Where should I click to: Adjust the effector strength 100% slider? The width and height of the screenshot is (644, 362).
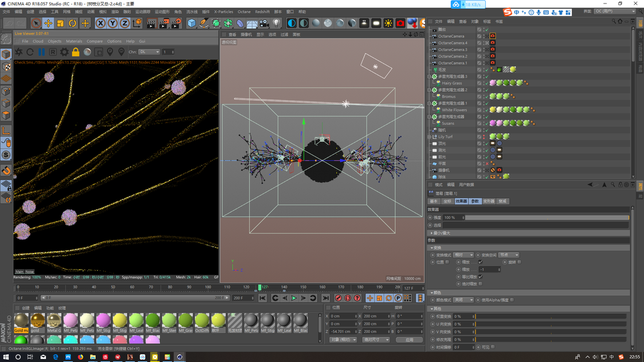(x=547, y=218)
